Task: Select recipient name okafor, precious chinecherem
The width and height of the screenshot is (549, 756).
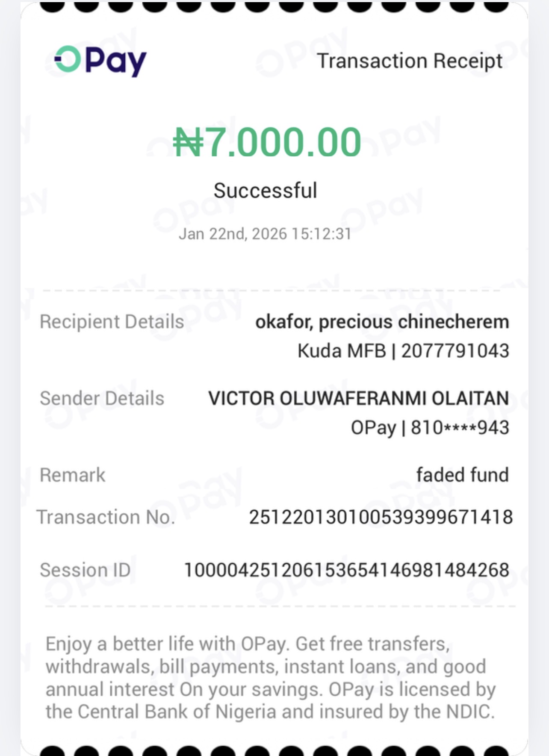Action: pyautogui.click(x=382, y=322)
